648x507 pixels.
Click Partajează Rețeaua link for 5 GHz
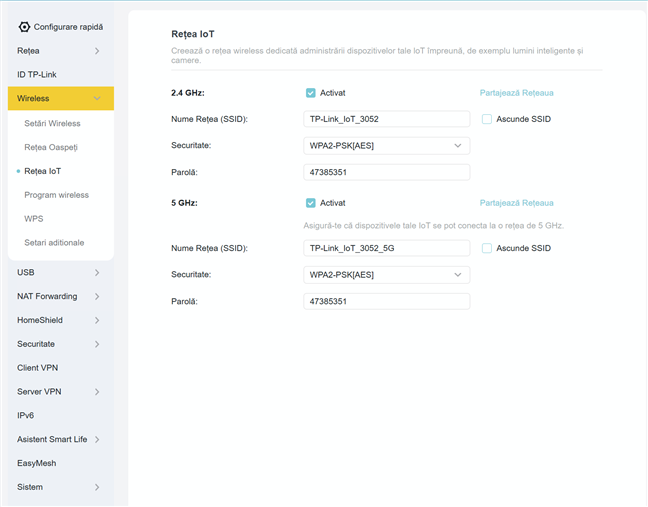point(516,202)
